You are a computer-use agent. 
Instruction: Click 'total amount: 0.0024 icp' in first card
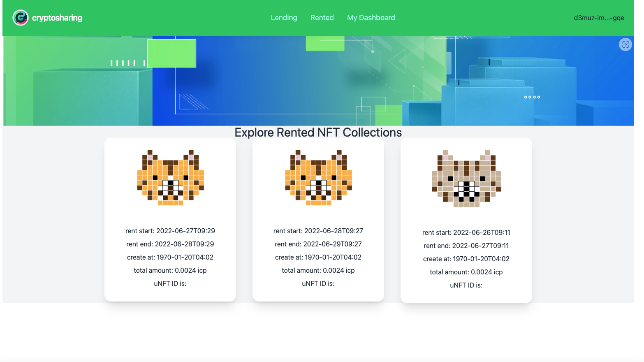coord(170,270)
